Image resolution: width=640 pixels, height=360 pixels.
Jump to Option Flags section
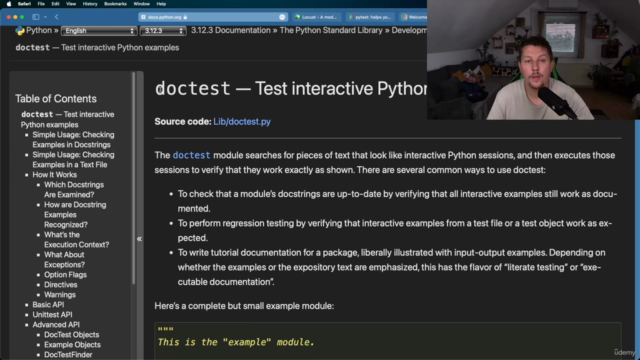click(x=65, y=275)
